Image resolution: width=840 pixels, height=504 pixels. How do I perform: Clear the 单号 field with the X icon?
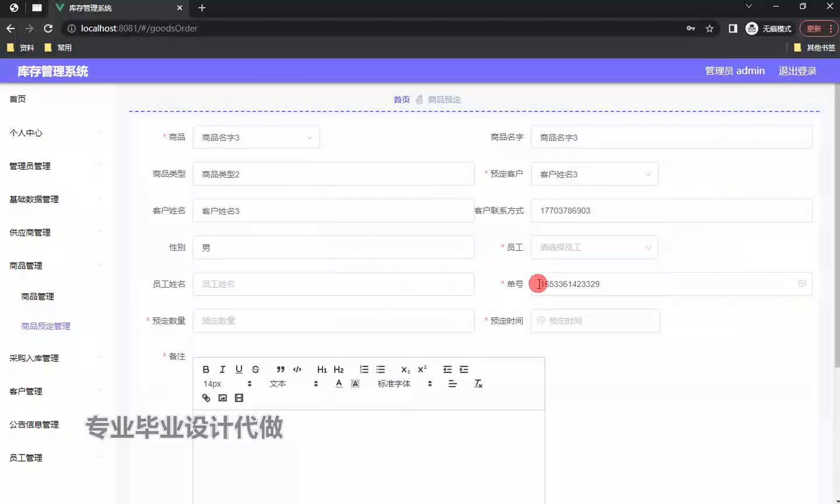click(802, 283)
